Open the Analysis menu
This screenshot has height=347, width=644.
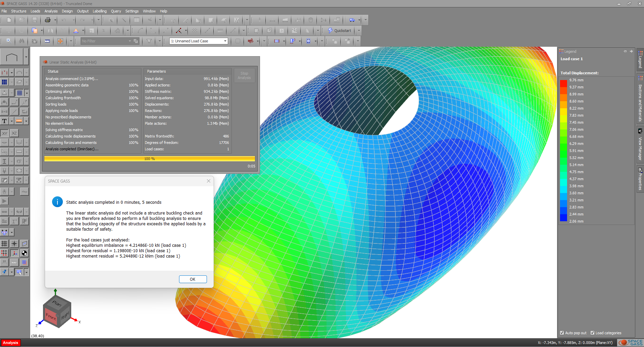51,11
